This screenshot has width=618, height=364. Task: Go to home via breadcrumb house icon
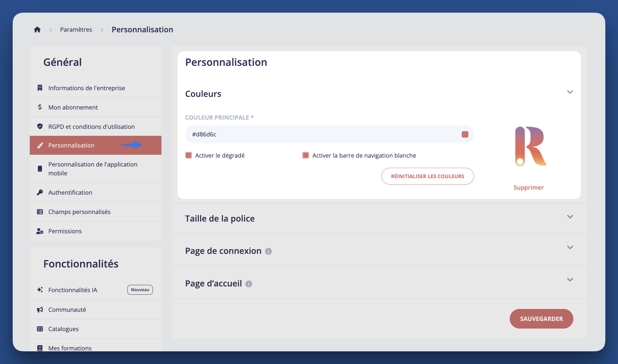(x=37, y=29)
